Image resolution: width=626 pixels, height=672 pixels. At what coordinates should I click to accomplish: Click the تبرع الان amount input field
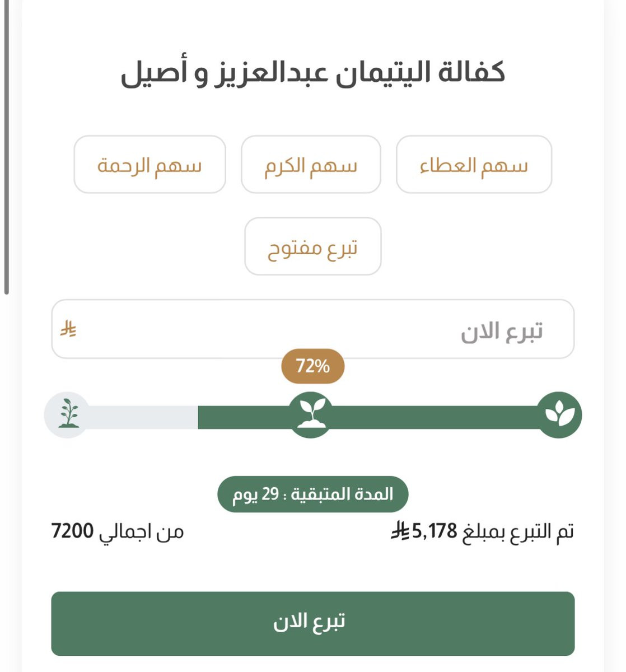(x=312, y=329)
